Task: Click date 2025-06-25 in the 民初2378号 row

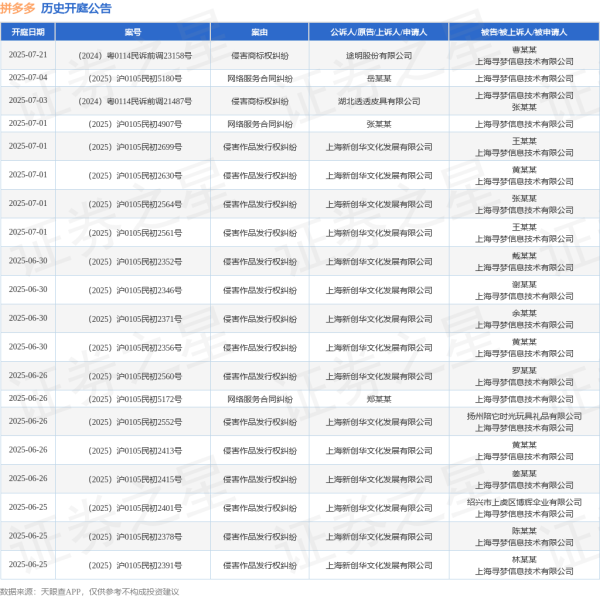Action: (28, 536)
